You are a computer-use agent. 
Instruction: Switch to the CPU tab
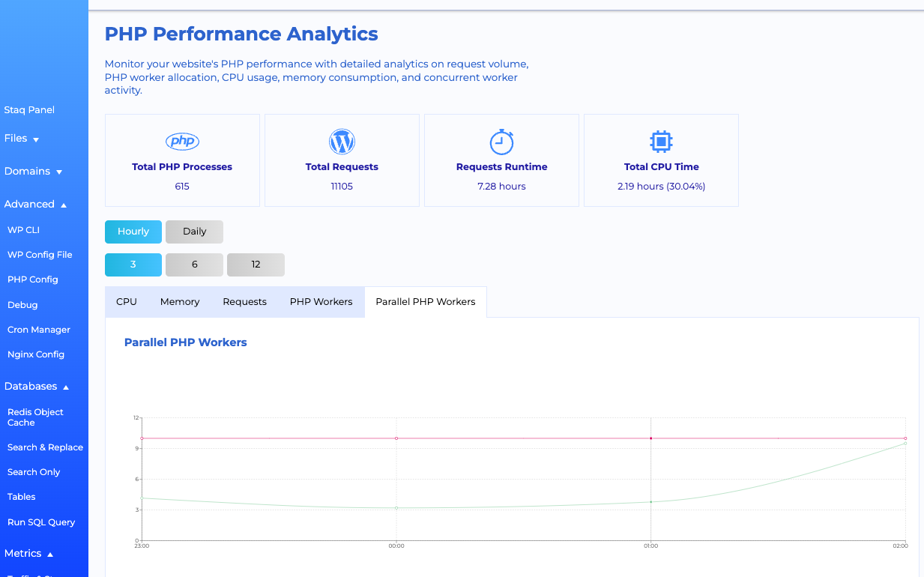click(x=126, y=301)
